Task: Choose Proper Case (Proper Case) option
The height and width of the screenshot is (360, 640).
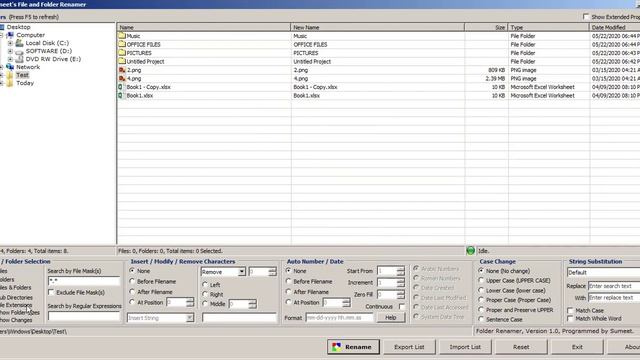Action: click(x=481, y=300)
